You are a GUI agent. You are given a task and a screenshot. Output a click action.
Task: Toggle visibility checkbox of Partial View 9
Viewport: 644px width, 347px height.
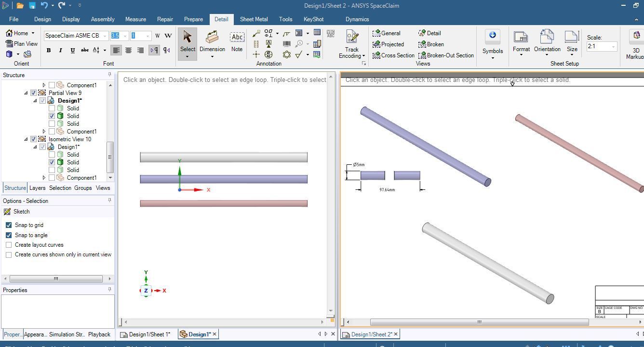point(33,93)
